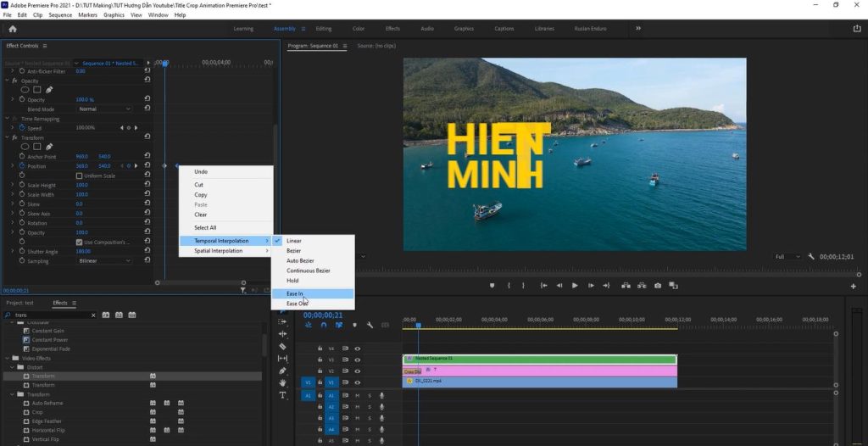This screenshot has width=868, height=446.
Task: Click Select All in context menu
Action: click(225, 228)
